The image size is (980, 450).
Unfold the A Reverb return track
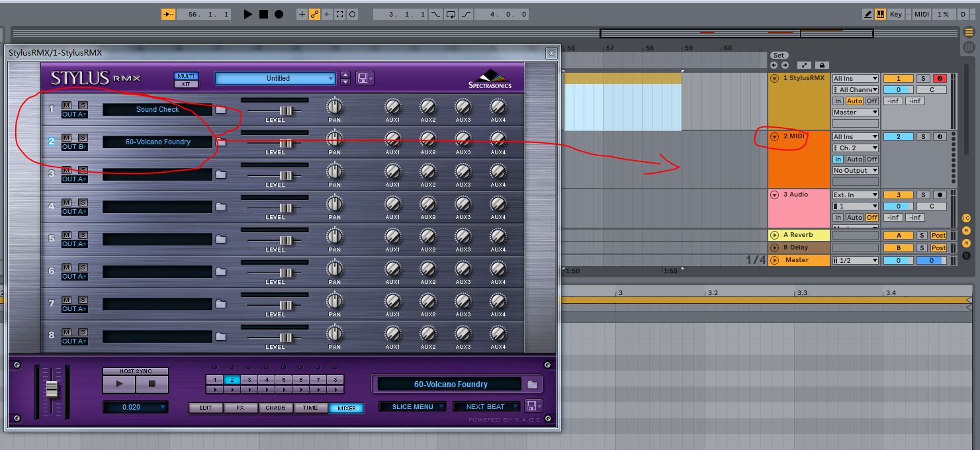pyautogui.click(x=774, y=235)
